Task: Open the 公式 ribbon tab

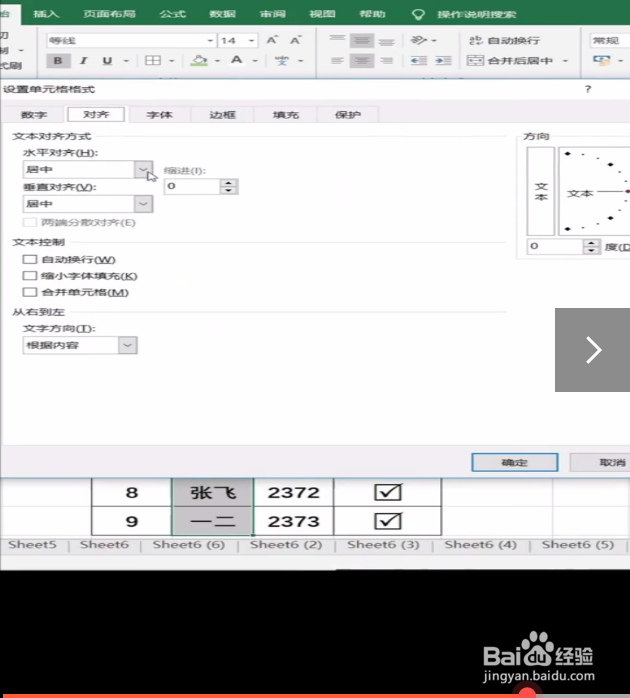Action: point(172,14)
